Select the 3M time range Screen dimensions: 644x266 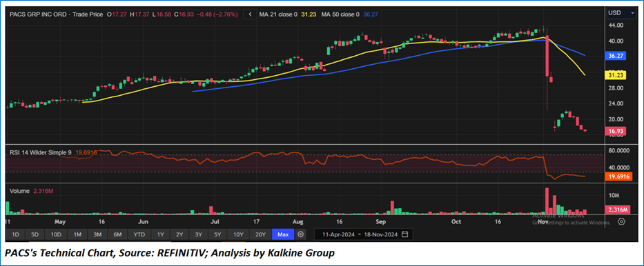coord(97,234)
